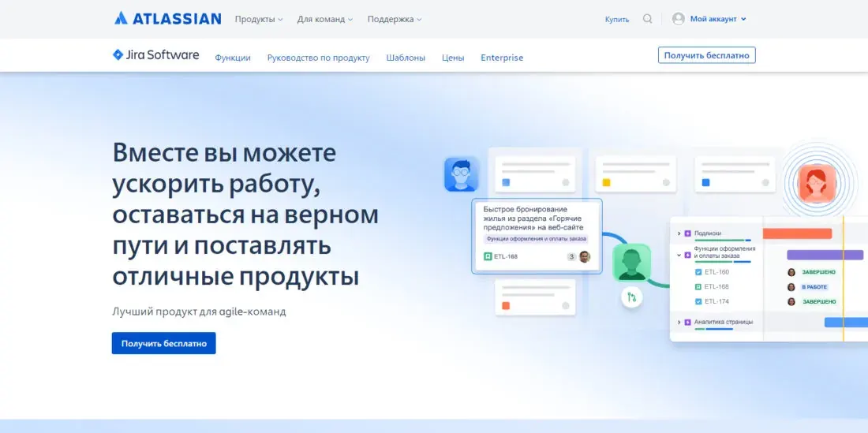The image size is (868, 433).
Task: Click the search magnifier icon
Action: coord(647,19)
